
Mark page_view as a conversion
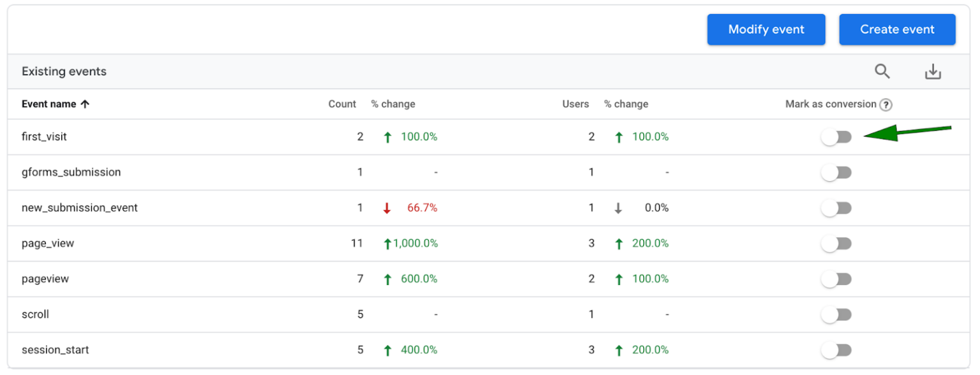836,243
